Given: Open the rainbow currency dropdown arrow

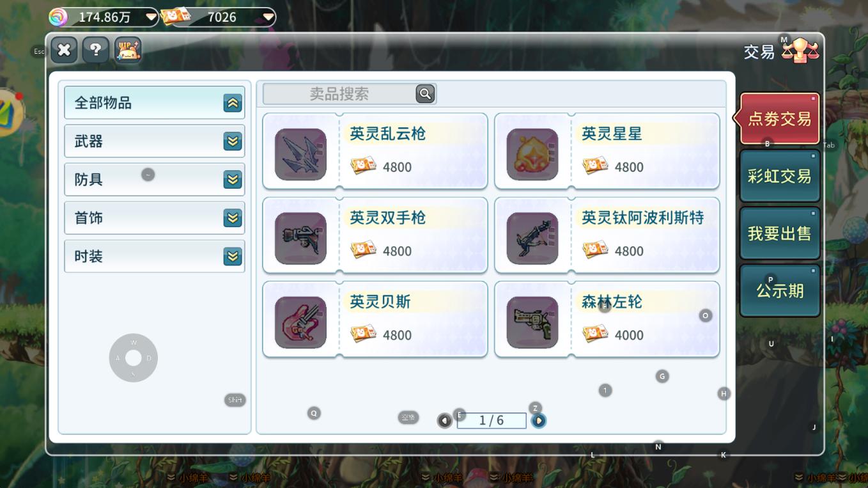Looking at the screenshot, I should click(151, 17).
